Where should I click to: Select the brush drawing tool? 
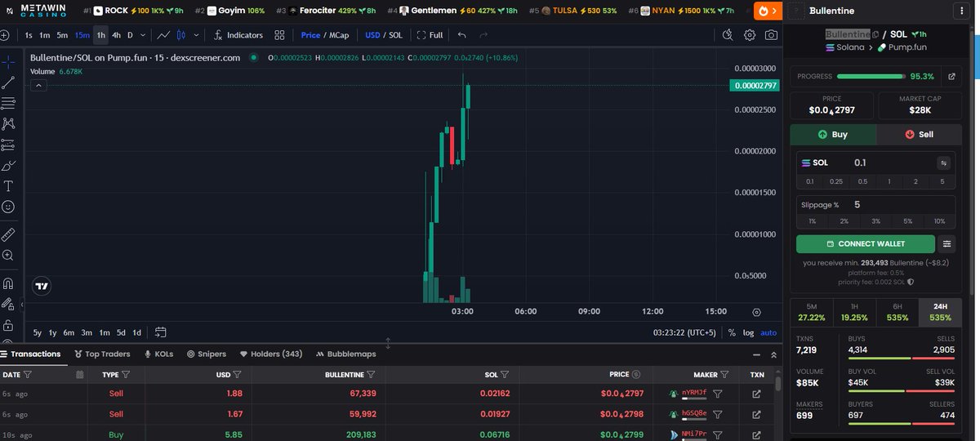click(8, 166)
